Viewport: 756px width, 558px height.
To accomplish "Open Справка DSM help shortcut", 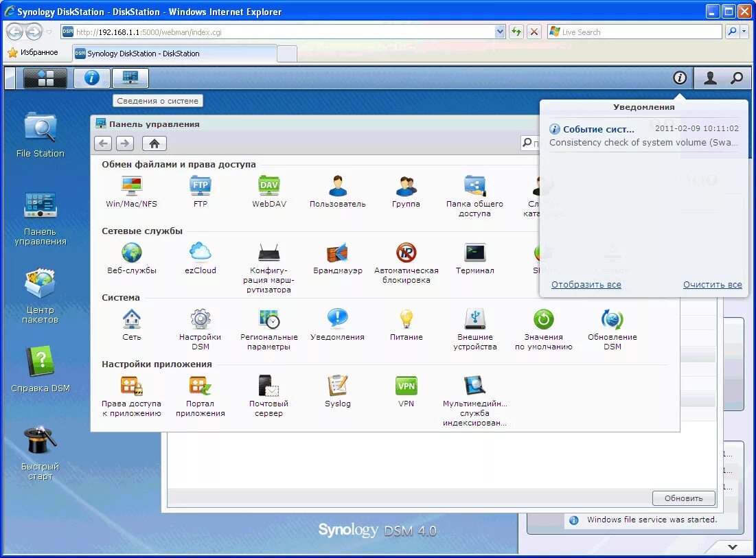I will pyautogui.click(x=40, y=369).
